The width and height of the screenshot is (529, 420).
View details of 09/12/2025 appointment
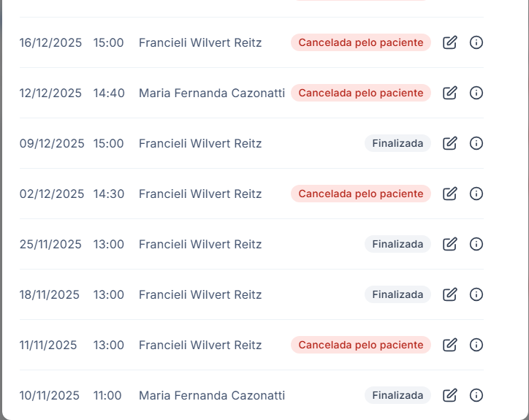pyautogui.click(x=476, y=143)
